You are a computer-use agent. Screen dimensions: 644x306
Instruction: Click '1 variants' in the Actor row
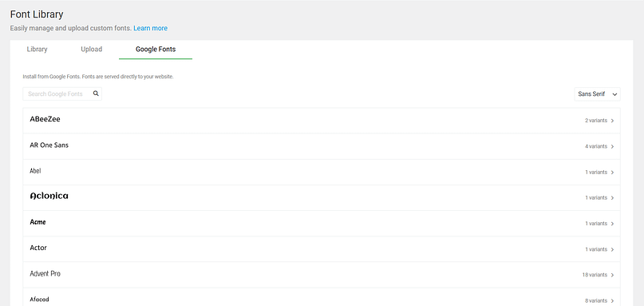596,249
